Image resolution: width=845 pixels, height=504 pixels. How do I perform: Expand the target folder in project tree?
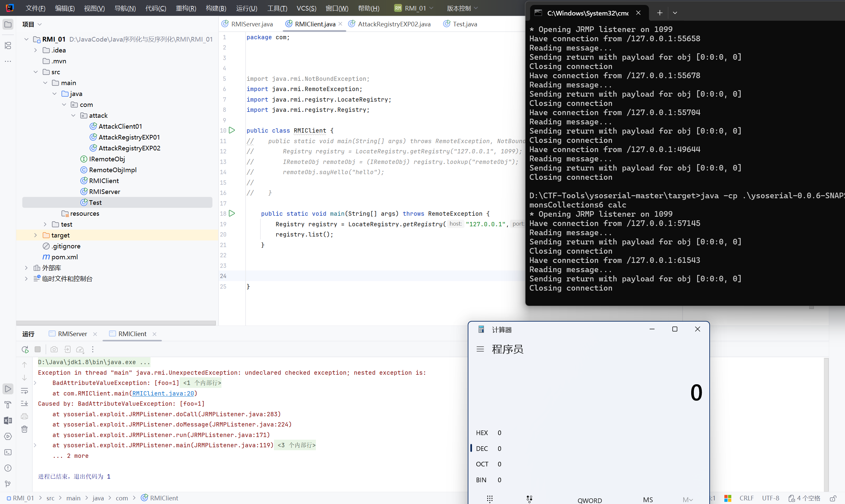pyautogui.click(x=35, y=235)
